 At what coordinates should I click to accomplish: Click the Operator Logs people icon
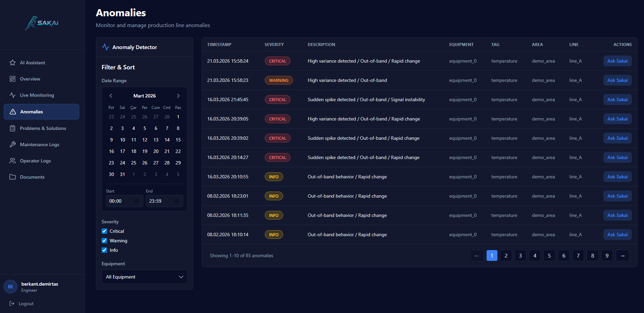pos(13,161)
